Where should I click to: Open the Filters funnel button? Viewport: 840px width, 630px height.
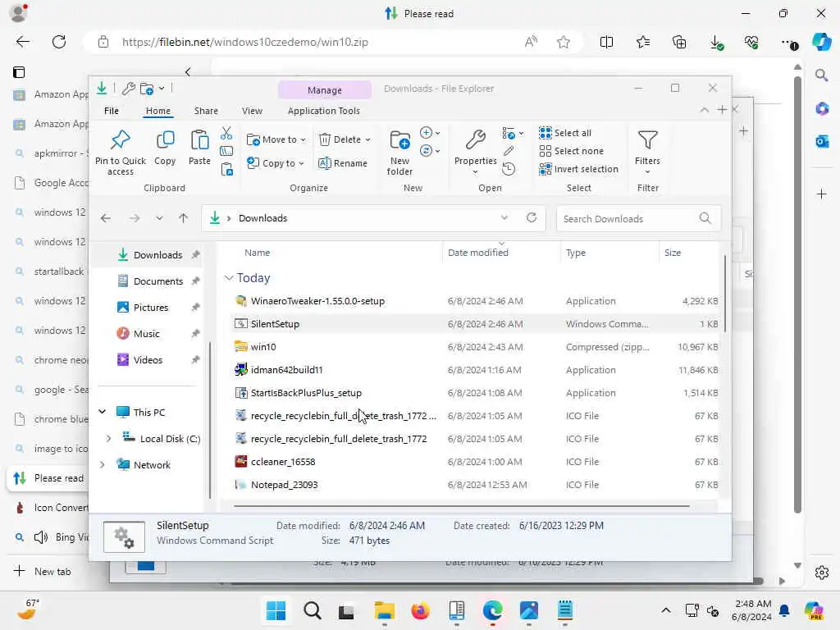(x=647, y=152)
